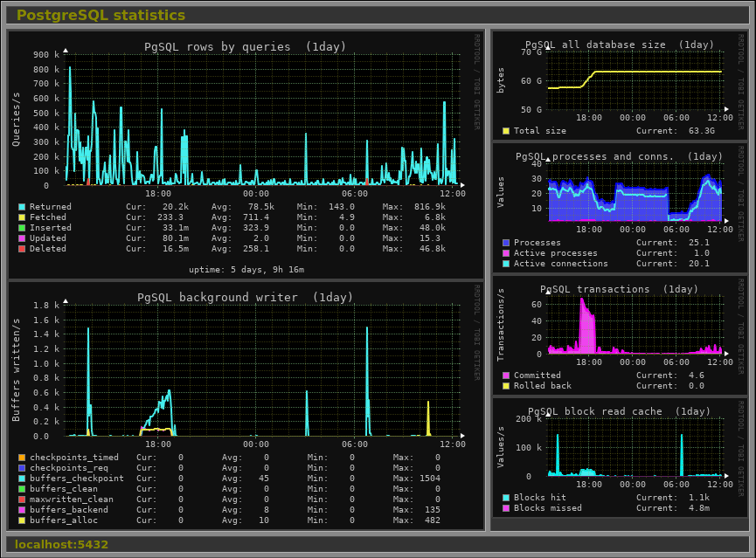Click the Queries/s axis label

click(x=17, y=120)
